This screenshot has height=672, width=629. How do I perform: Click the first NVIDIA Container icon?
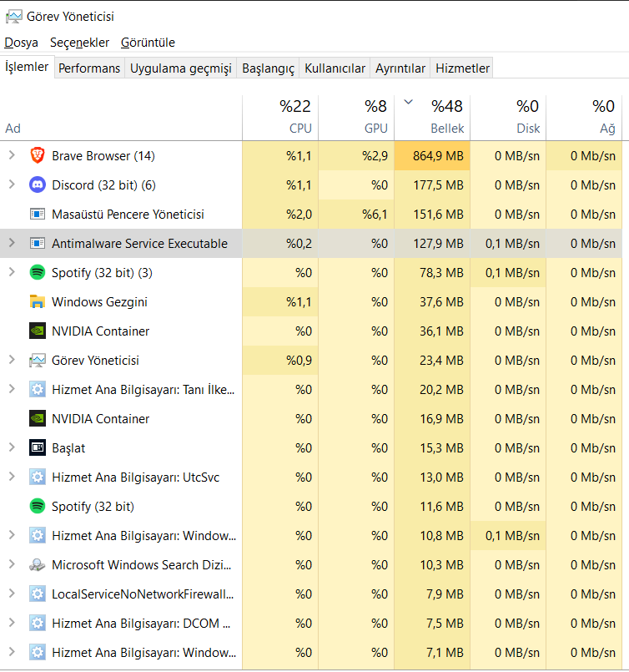(38, 331)
